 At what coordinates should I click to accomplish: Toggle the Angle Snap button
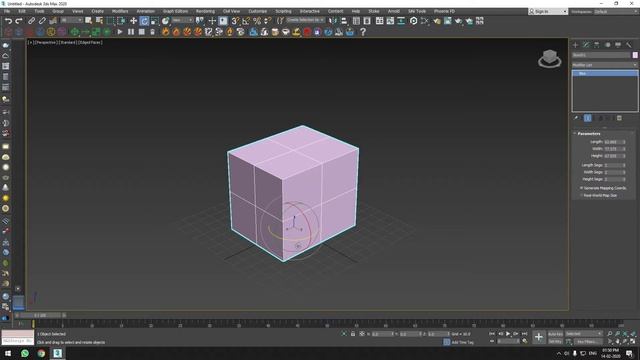[246, 21]
